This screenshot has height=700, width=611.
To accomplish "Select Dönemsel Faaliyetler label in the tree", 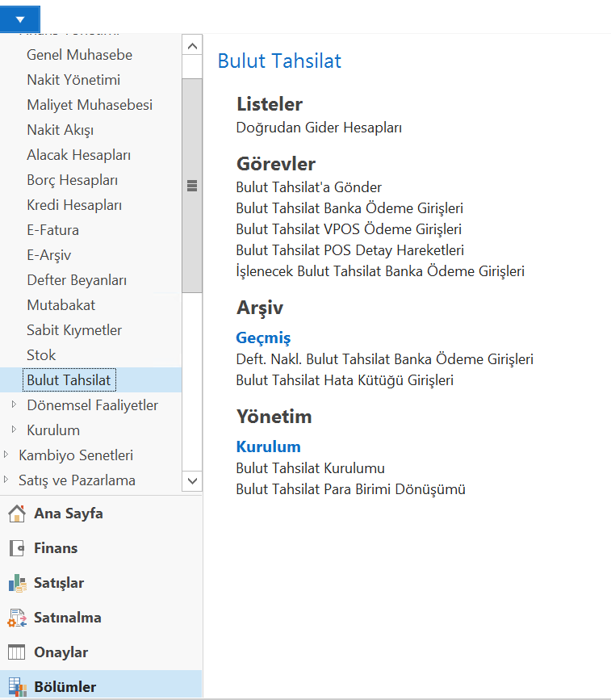I will click(x=92, y=405).
